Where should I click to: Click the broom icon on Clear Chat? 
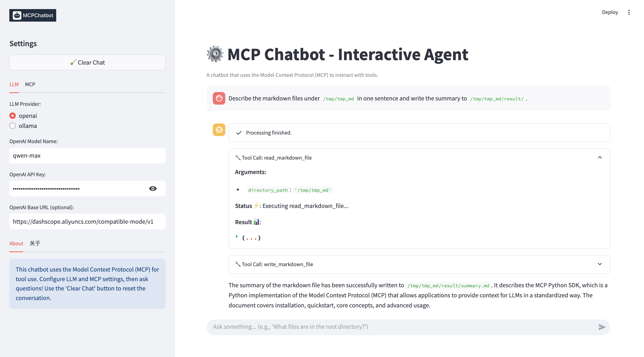click(x=73, y=62)
